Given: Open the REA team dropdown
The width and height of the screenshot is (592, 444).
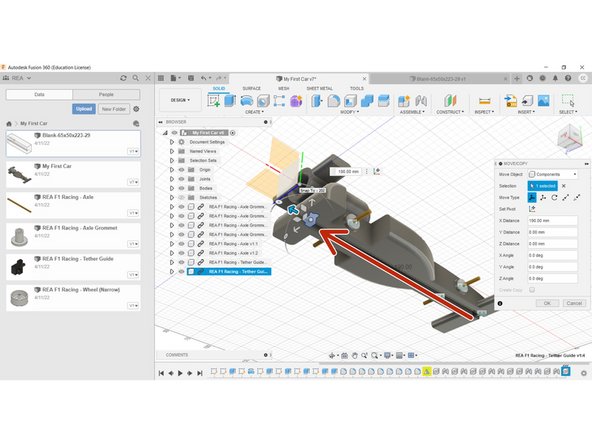Looking at the screenshot, I should (17, 78).
